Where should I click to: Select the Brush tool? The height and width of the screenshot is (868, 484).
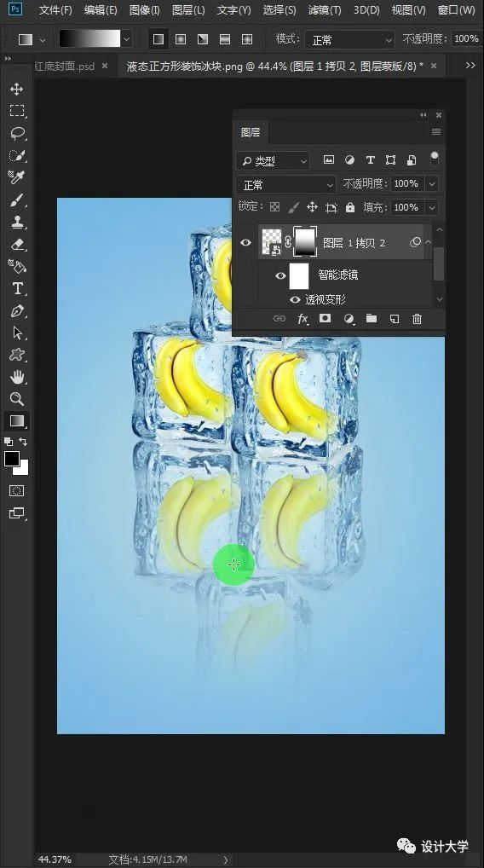16,200
